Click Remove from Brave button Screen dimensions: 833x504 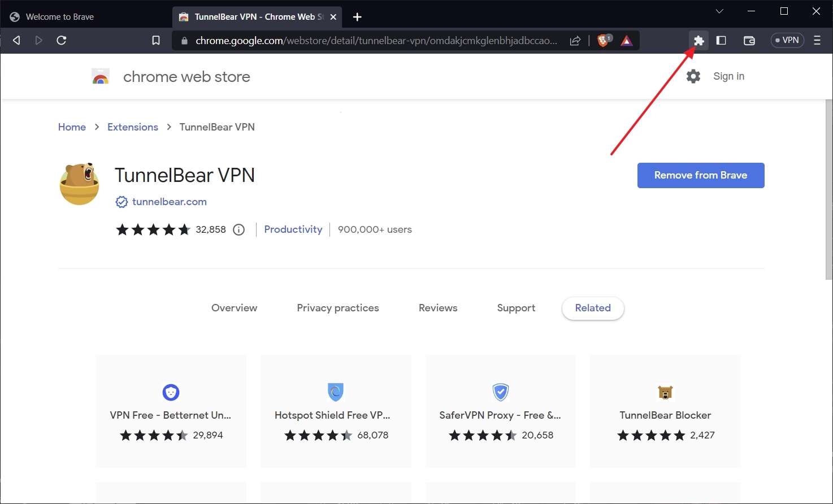[701, 175]
